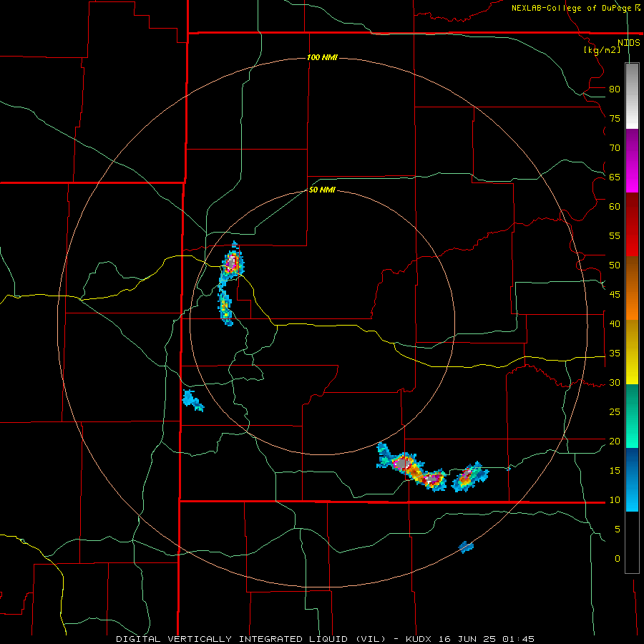Click the scale value 55
Image resolution: width=644 pixels, height=644 pixels.
click(615, 235)
